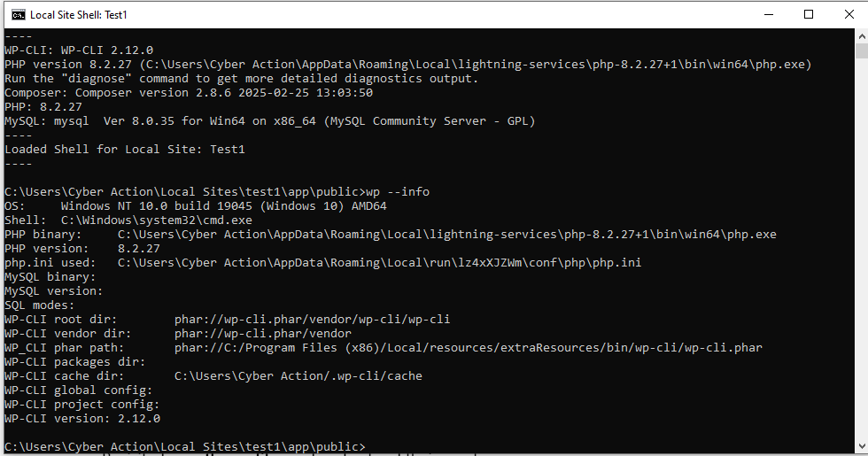Maximize the Local Site Shell window
Image resolution: width=868 pixels, height=456 pixels.
coord(809,14)
